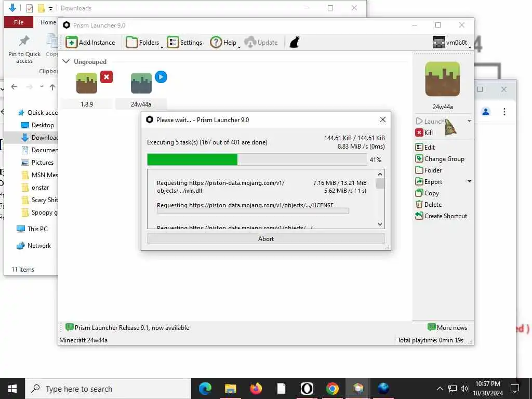The width and height of the screenshot is (532, 399).
Task: Click the volume icon in system tray
Action: (x=464, y=389)
